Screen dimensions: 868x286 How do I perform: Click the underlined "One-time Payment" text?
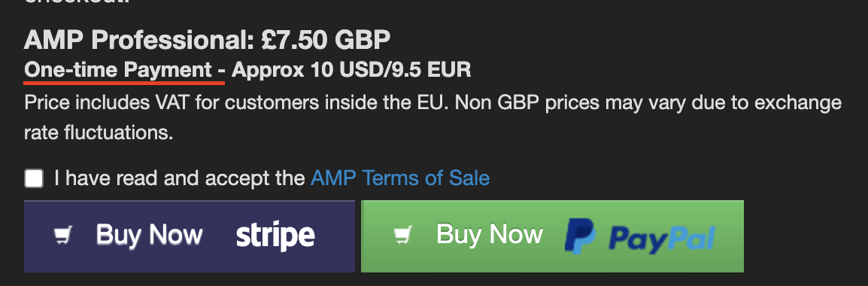pos(118,70)
